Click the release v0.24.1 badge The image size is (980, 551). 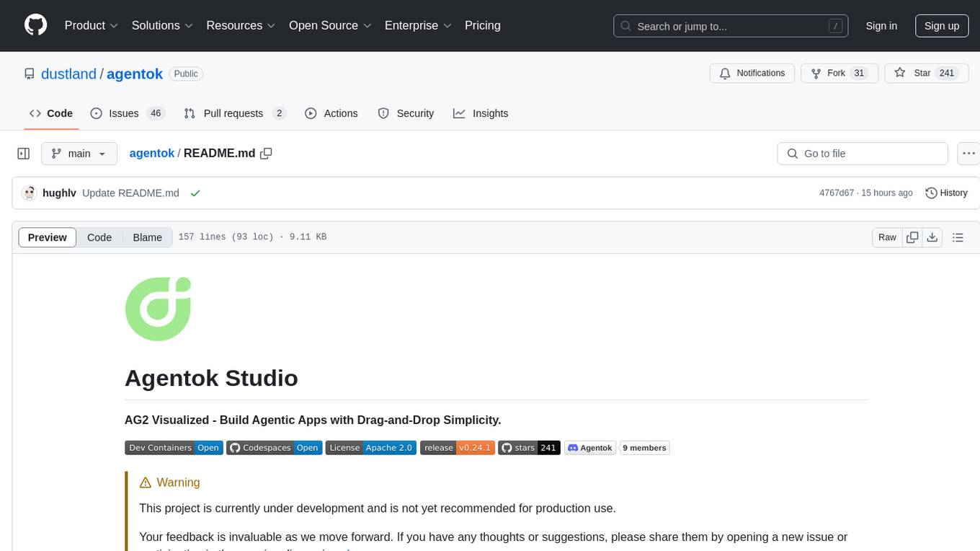tap(458, 448)
